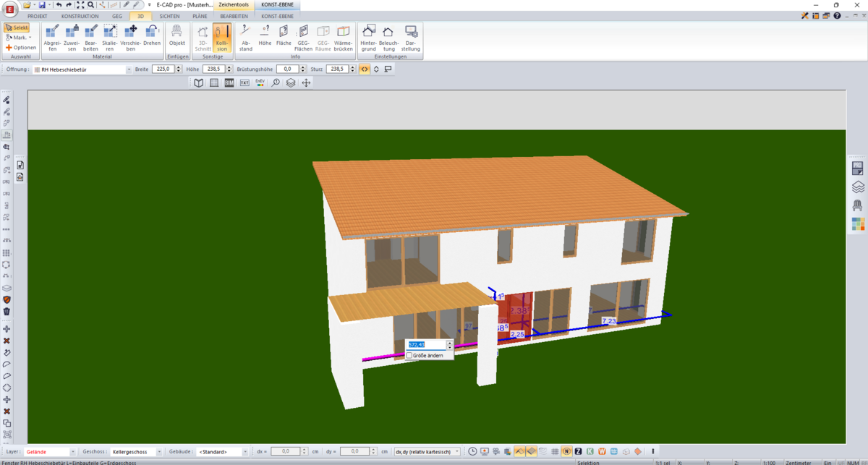Choose the Abgreifen material picker

52,38
